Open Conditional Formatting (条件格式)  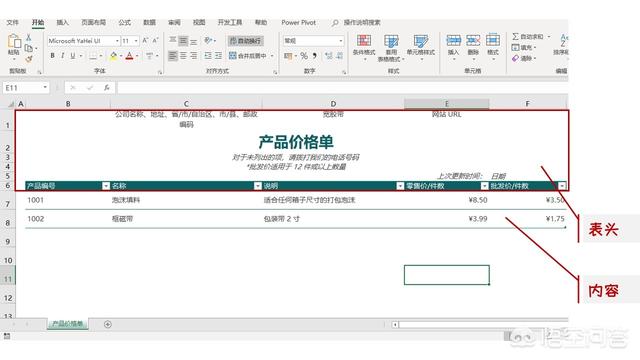coord(364,47)
